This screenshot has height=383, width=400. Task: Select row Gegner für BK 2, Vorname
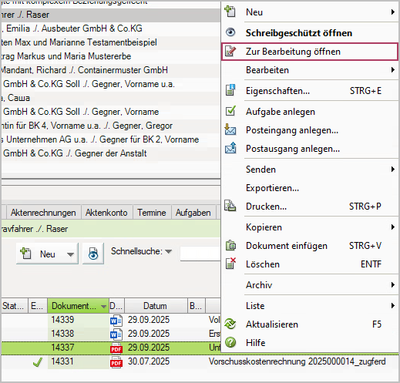tap(110, 139)
